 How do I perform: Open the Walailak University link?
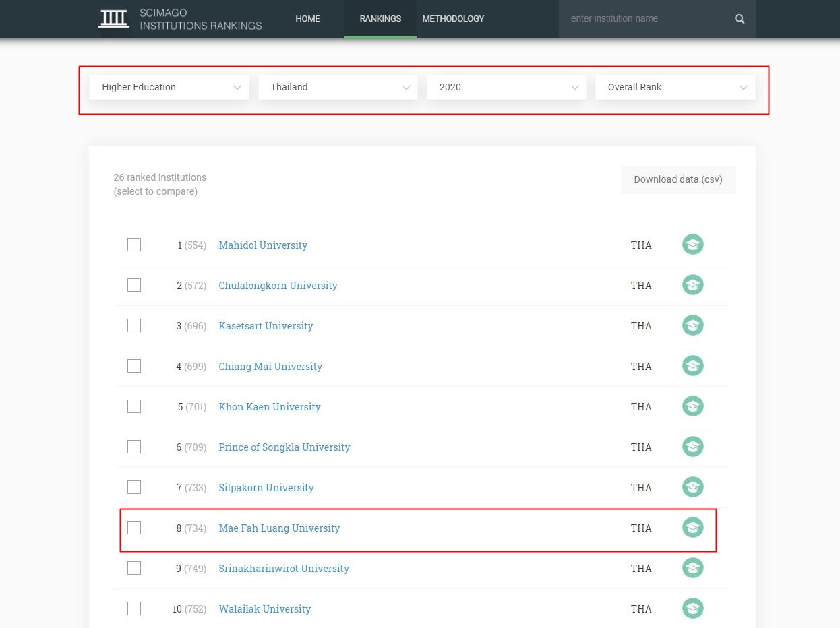click(x=265, y=609)
